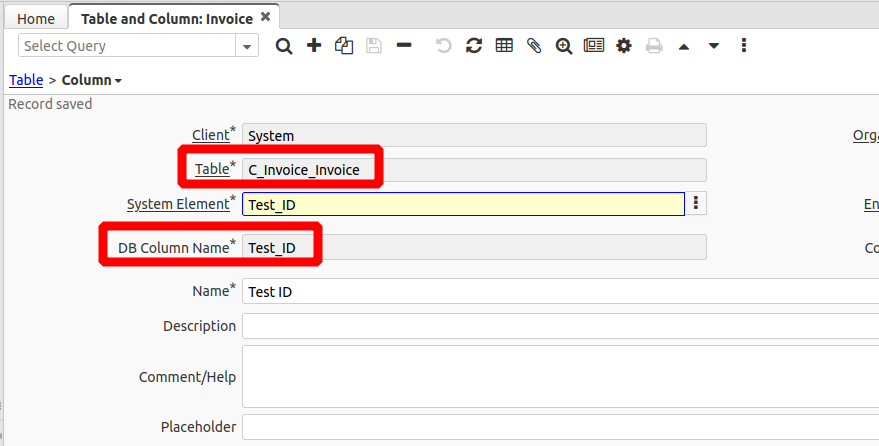Create a new record with plus icon
Screen dimensions: 879x446
(314, 46)
